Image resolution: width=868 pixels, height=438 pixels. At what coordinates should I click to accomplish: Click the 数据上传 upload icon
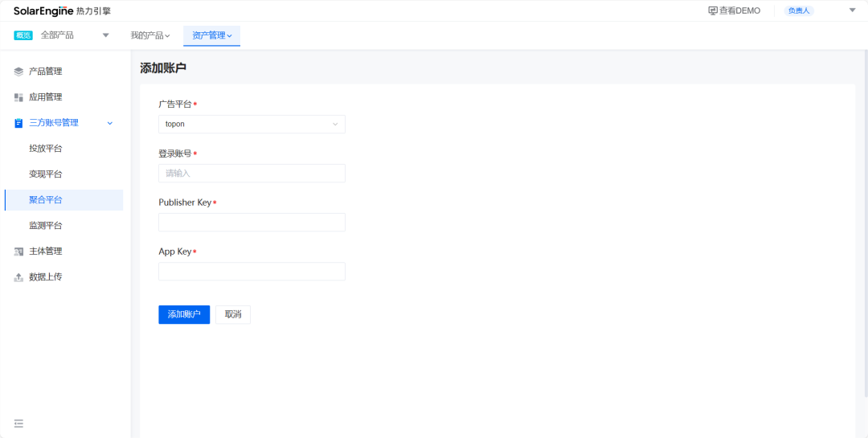(18, 277)
